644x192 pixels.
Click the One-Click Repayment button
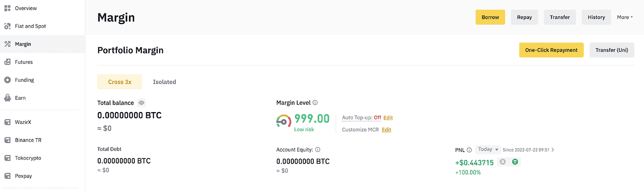552,50
